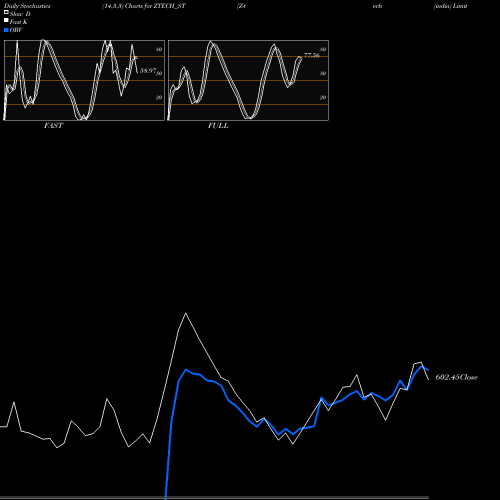Click the 'Charts for ZTECH_ST' heading
The height and width of the screenshot is (500, 500).
(155, 6)
